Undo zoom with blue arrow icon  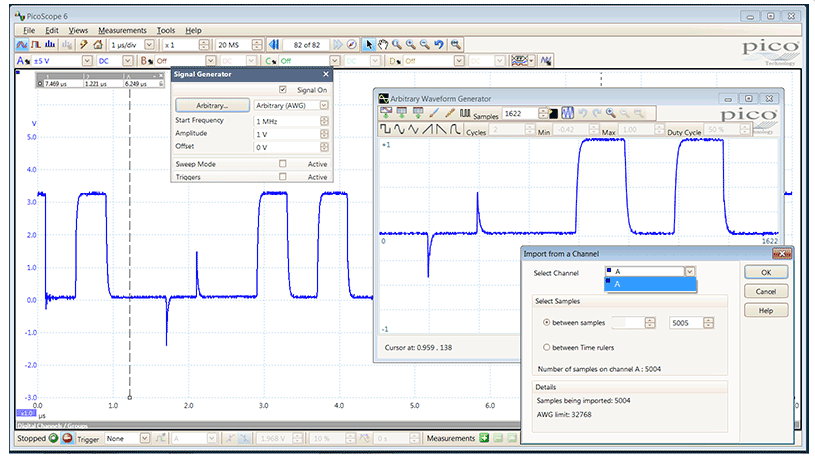click(439, 45)
